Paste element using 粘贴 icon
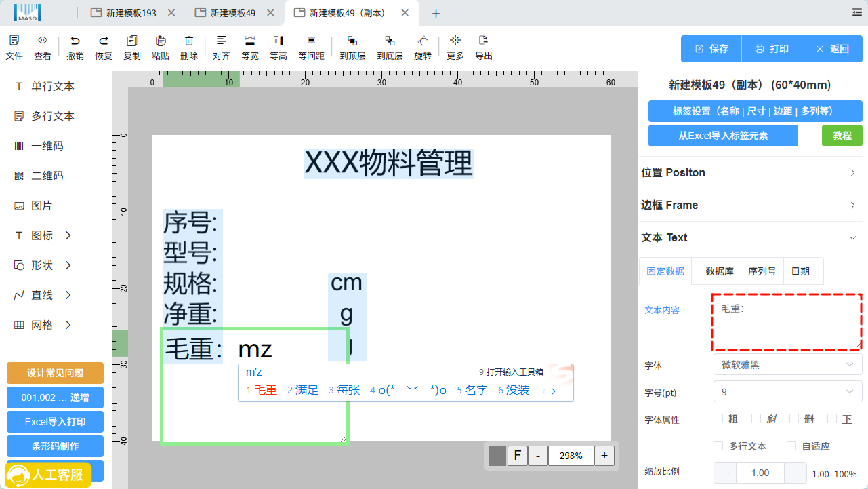 click(161, 41)
